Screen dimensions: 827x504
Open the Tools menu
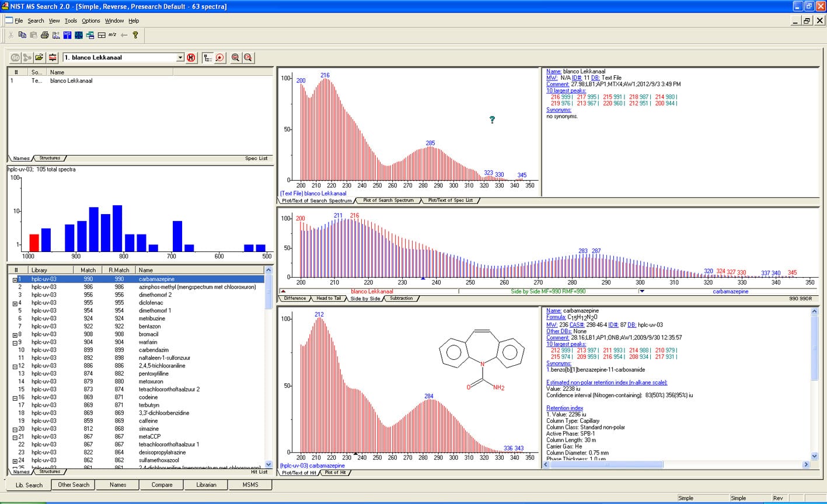point(71,21)
